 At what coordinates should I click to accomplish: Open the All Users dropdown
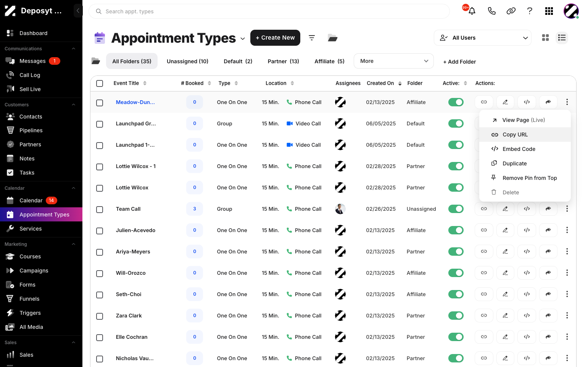[x=483, y=38]
